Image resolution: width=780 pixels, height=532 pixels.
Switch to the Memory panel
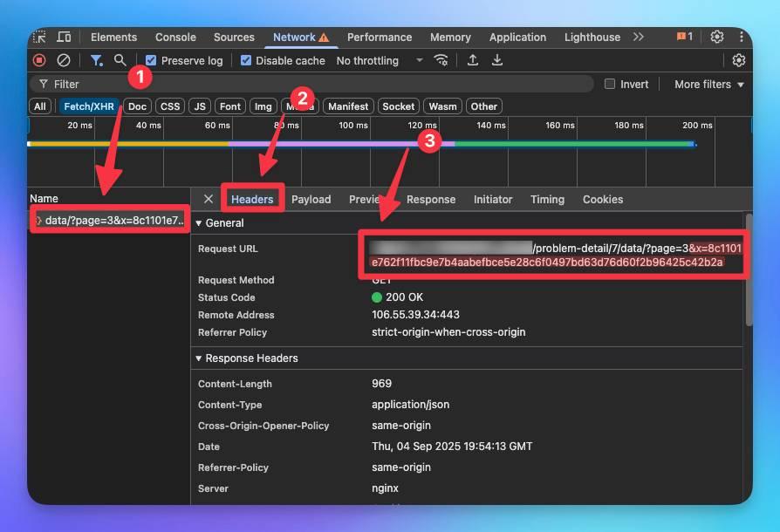pyautogui.click(x=451, y=38)
